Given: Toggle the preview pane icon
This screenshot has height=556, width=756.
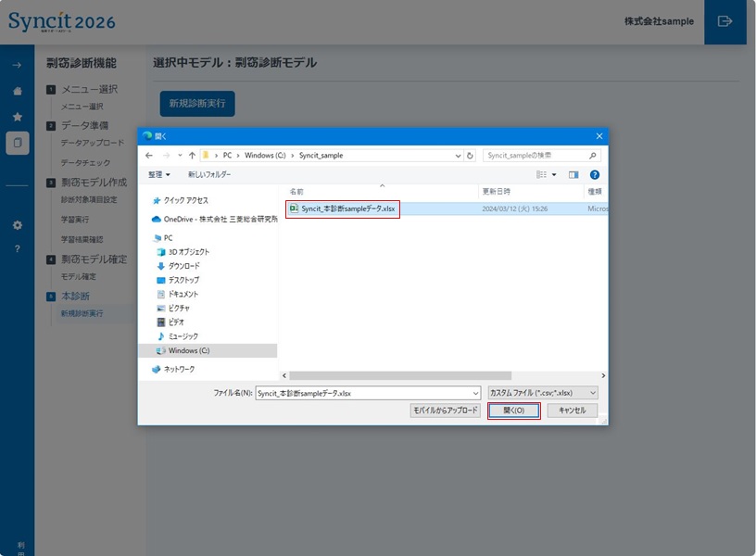Looking at the screenshot, I should coord(573,174).
